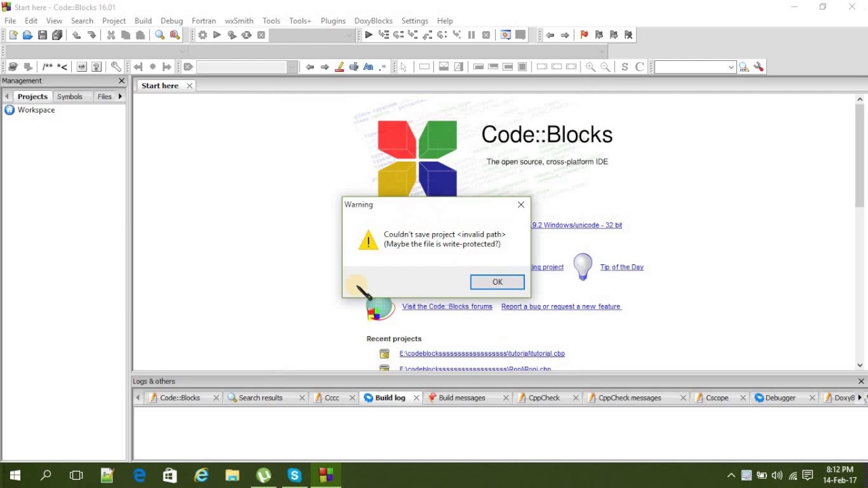Rebuild the project via toolbar
The image size is (868, 488).
pos(247,35)
